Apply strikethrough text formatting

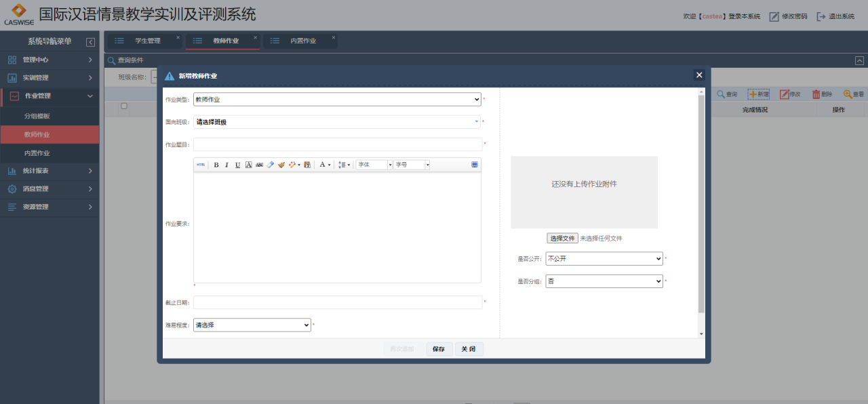(x=259, y=165)
